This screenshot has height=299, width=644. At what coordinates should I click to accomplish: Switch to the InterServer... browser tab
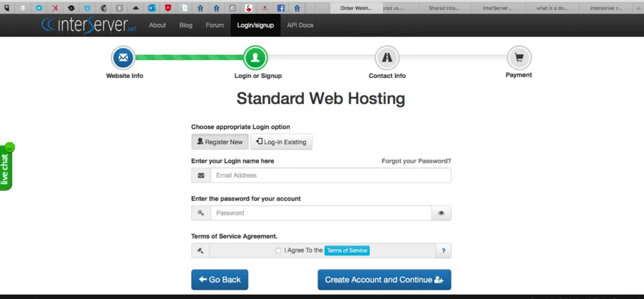[497, 8]
